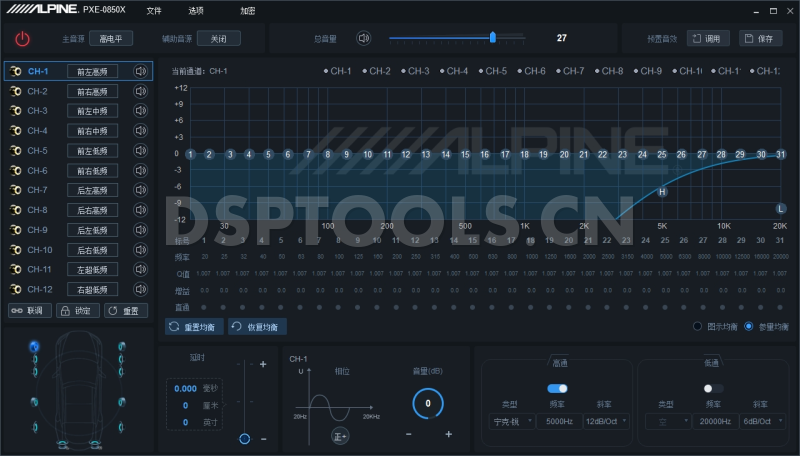Toggle CH-9 visibility in graph legend
800x456 pixels.
[648, 71]
